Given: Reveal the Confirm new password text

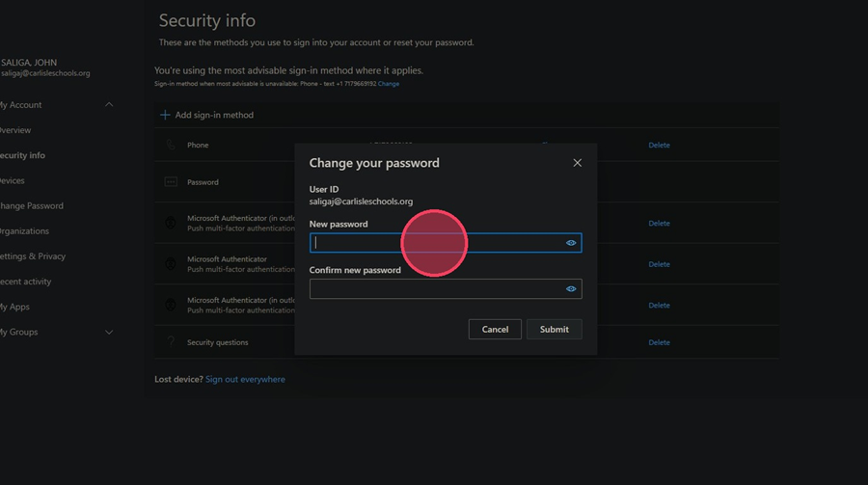Looking at the screenshot, I should point(571,289).
